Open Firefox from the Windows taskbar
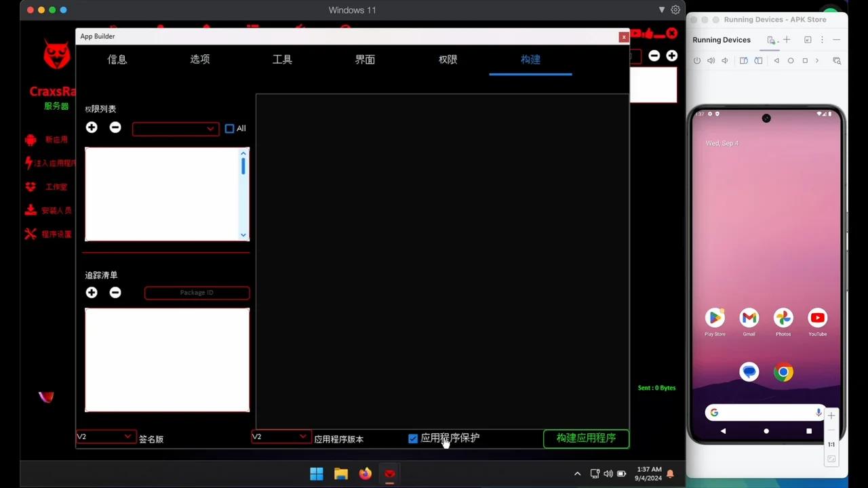868x488 pixels. [366, 474]
